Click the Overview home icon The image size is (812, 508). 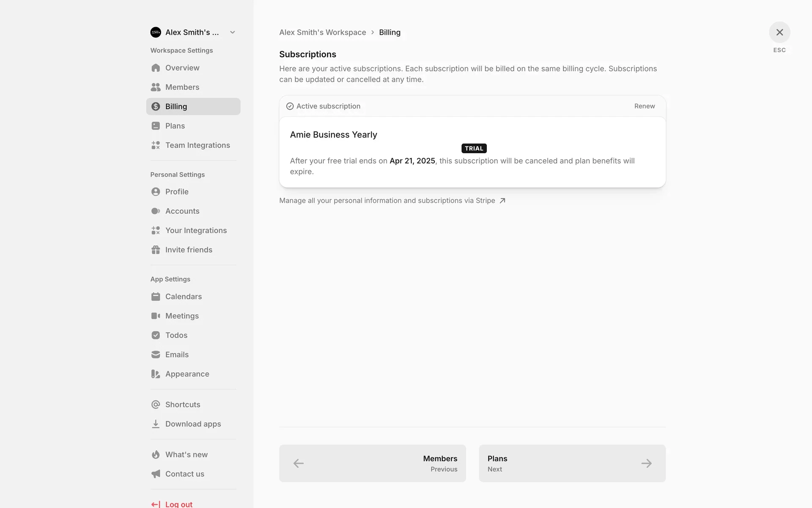(156, 68)
